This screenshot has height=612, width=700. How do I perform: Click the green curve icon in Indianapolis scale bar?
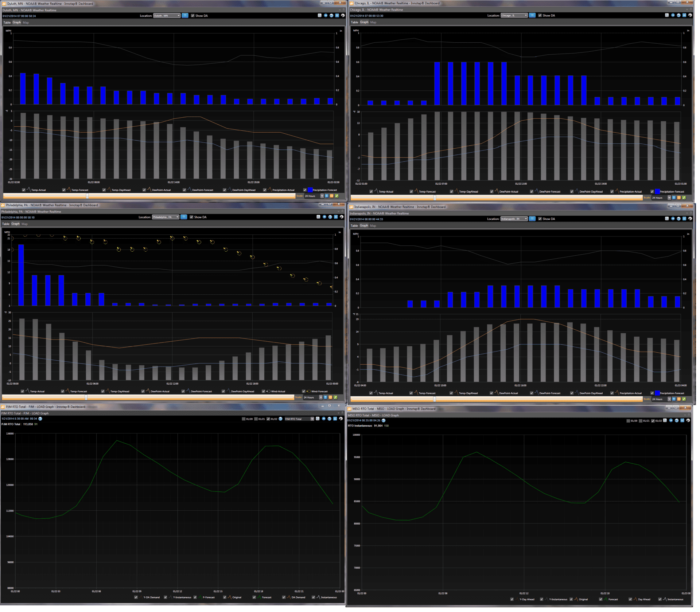[684, 399]
